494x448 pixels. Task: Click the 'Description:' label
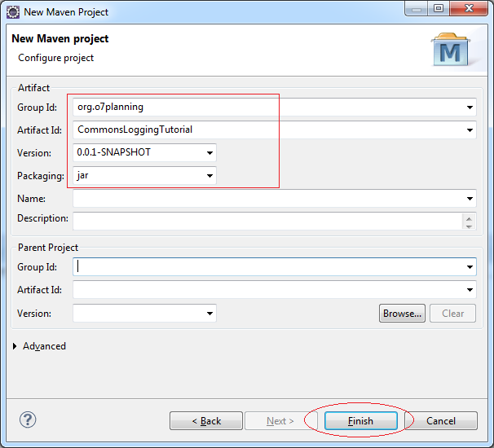(42, 218)
